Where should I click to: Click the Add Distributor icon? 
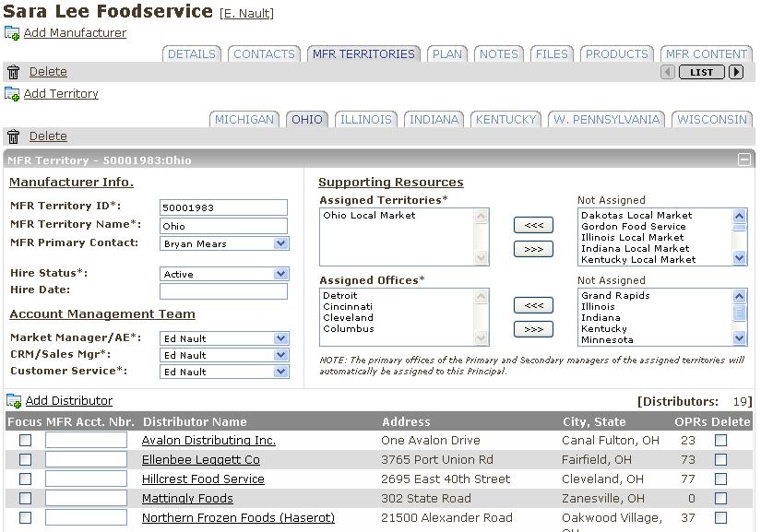(x=14, y=401)
